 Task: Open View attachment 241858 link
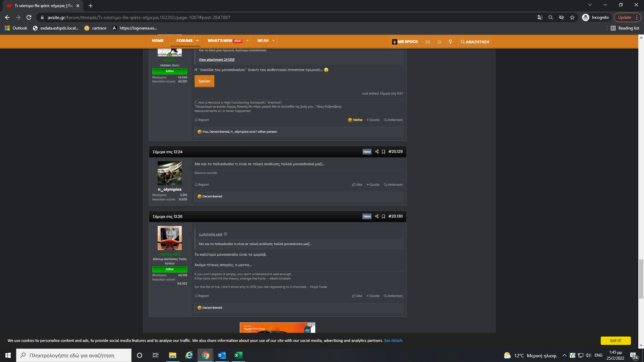coord(217,60)
